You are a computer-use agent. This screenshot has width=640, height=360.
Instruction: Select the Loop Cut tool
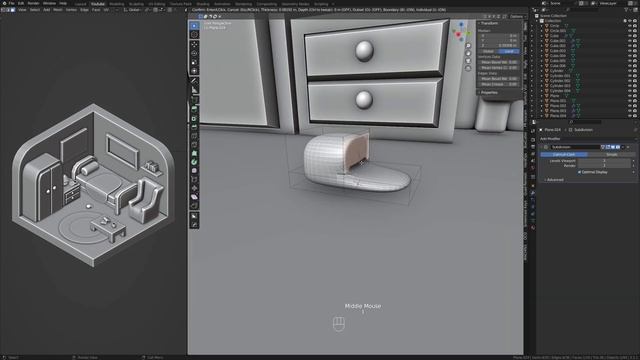[x=194, y=136]
